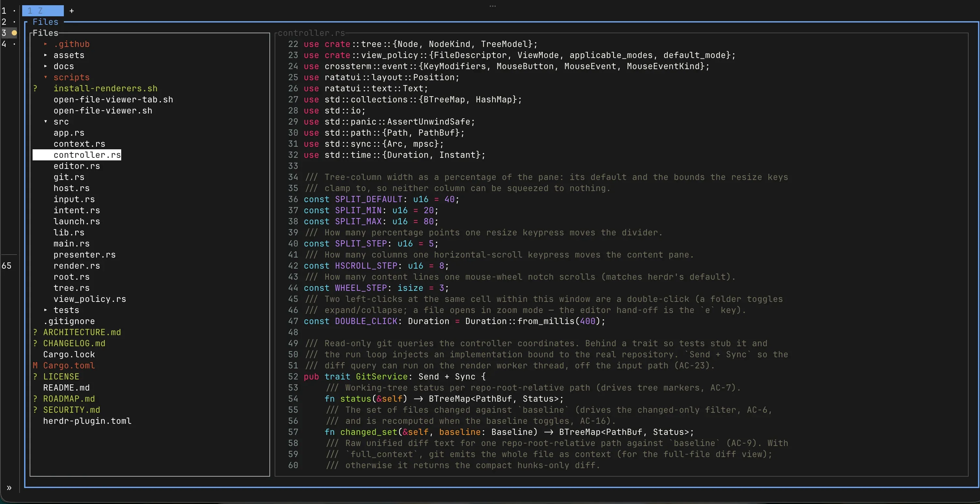Open Cargo.lock file
This screenshot has height=504, width=980.
[x=69, y=354]
